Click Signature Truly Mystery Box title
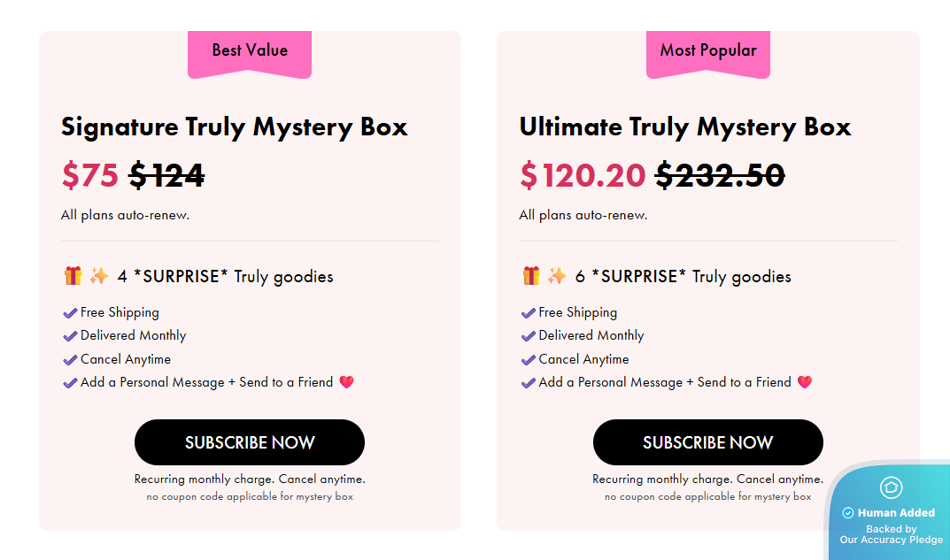This screenshot has height=560, width=950. [234, 127]
